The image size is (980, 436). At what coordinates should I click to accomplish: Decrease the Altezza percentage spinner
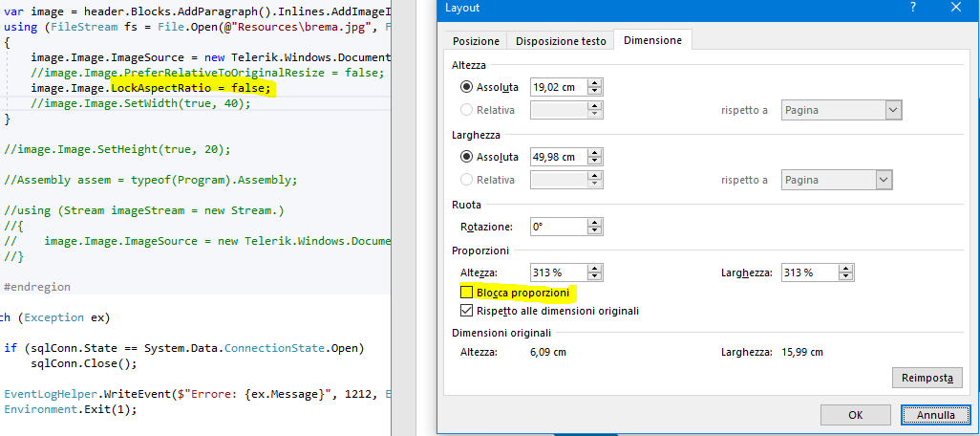point(594,277)
